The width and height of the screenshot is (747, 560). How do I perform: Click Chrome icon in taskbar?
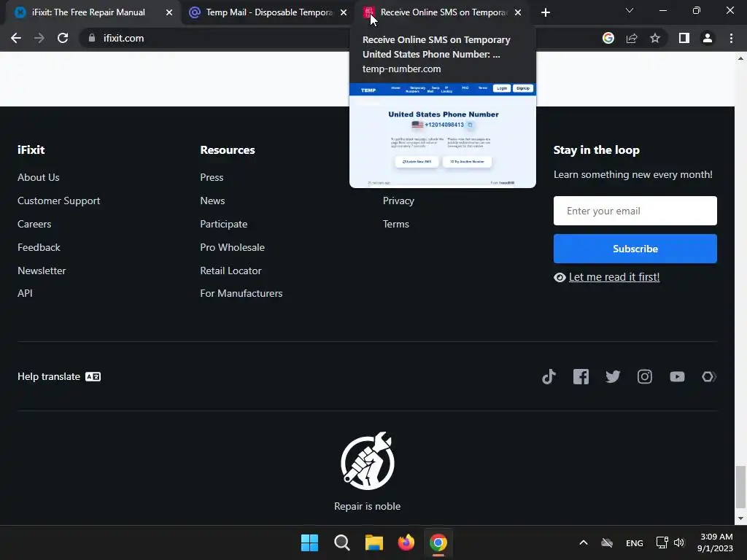tap(438, 542)
